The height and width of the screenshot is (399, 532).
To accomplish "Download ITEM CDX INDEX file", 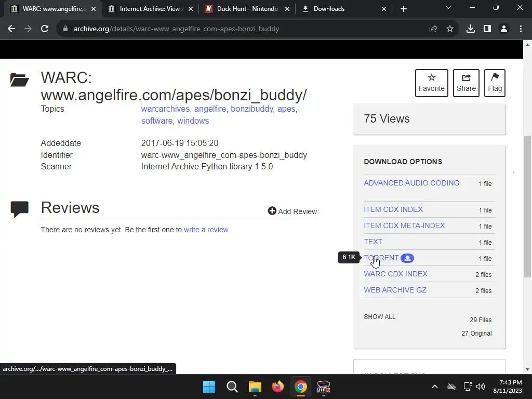I will pos(393,210).
